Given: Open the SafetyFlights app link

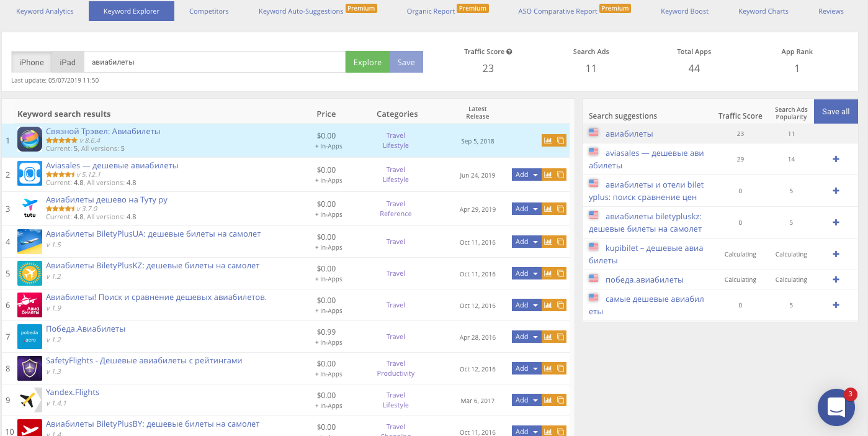Looking at the screenshot, I should tap(144, 361).
